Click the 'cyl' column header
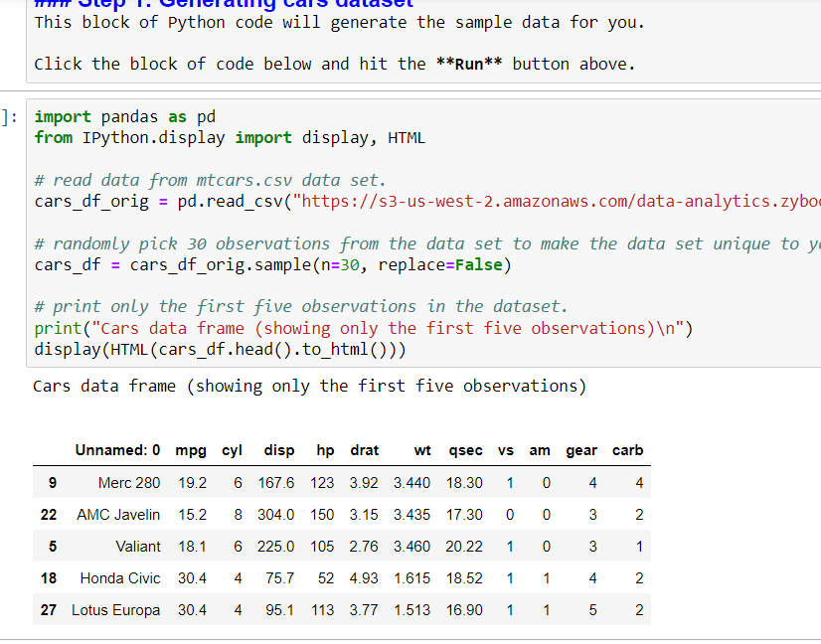 [x=232, y=450]
